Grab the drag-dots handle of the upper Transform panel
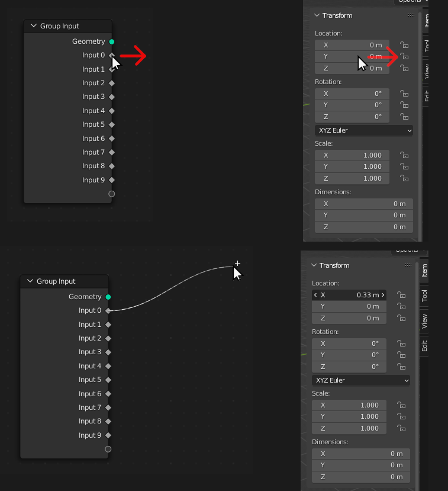Image resolution: width=448 pixels, height=491 pixels. point(411,15)
